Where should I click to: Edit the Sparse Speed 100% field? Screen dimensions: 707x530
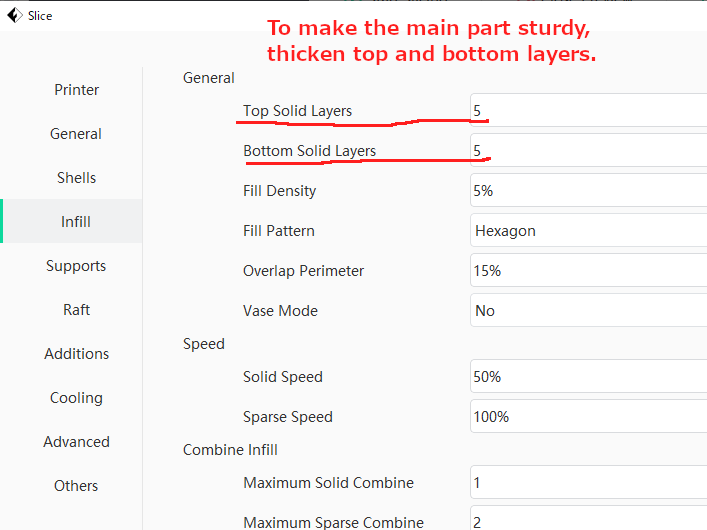(x=588, y=417)
